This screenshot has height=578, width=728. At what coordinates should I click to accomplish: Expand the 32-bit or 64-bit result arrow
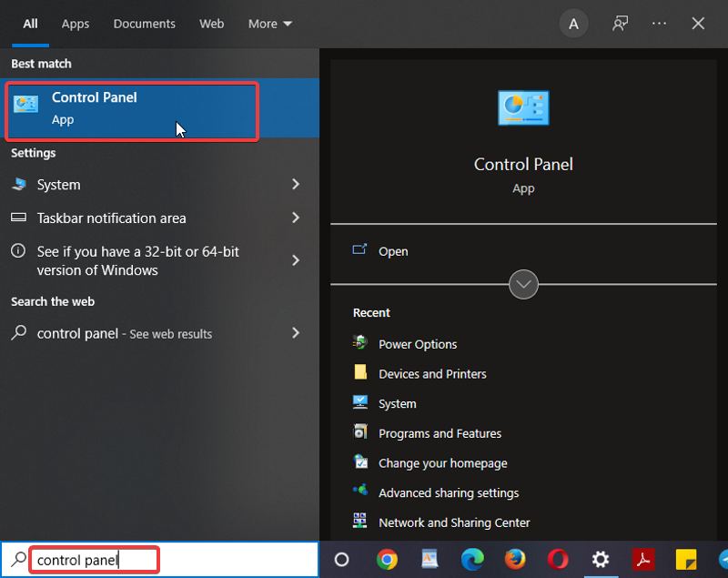(x=296, y=260)
